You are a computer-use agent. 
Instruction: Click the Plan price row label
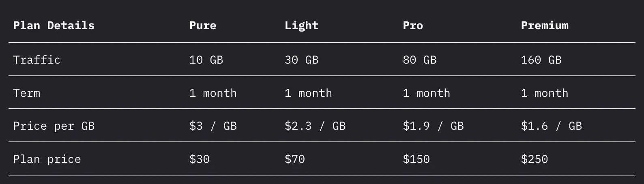[x=47, y=159]
